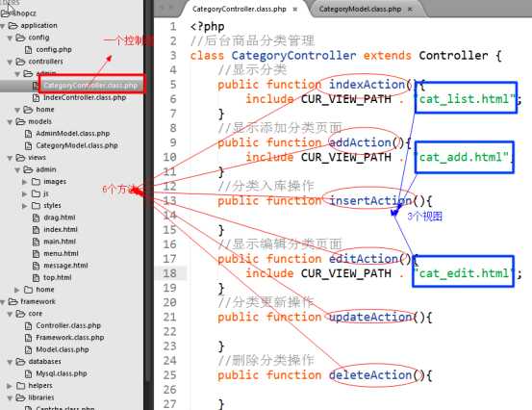Viewport: 532px width, 410px height.
Task: Click the top.html file icon
Action: 36,278
